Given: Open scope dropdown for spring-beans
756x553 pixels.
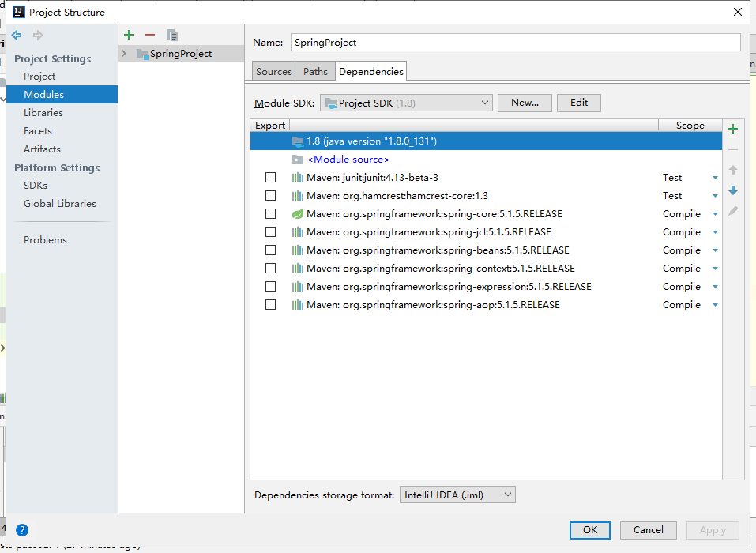Looking at the screenshot, I should [715, 250].
